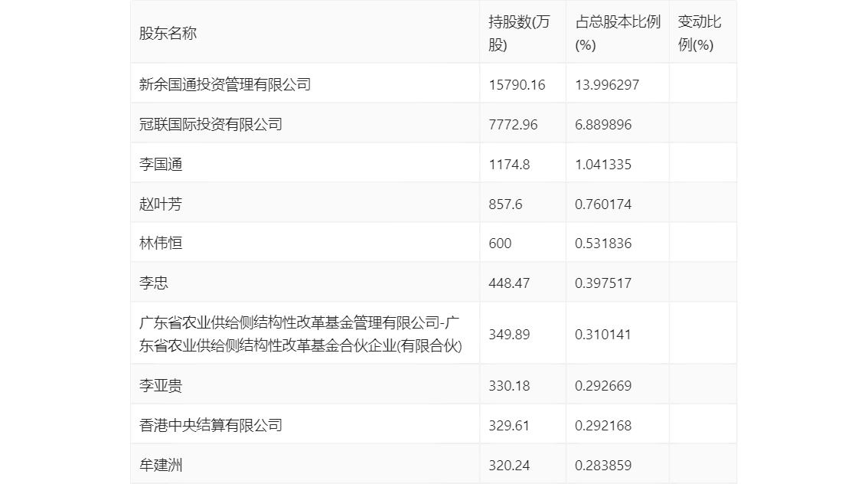Image resolution: width=868 pixels, height=484 pixels.
Task: Select the 广东省农业供给侧结构性改革基金 shareholder name
Action: point(301,334)
